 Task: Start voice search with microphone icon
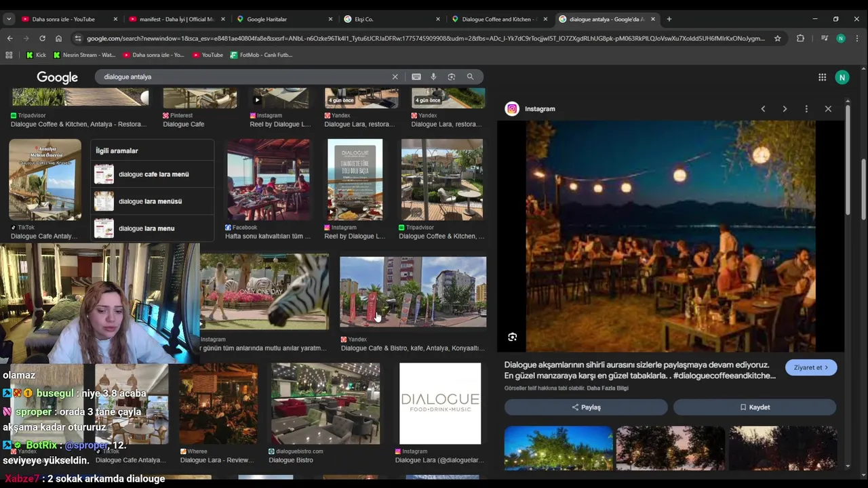[x=433, y=77]
